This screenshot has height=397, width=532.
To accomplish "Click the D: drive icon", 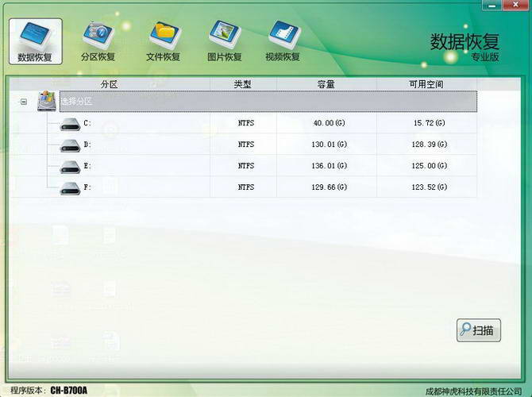I will tap(69, 145).
